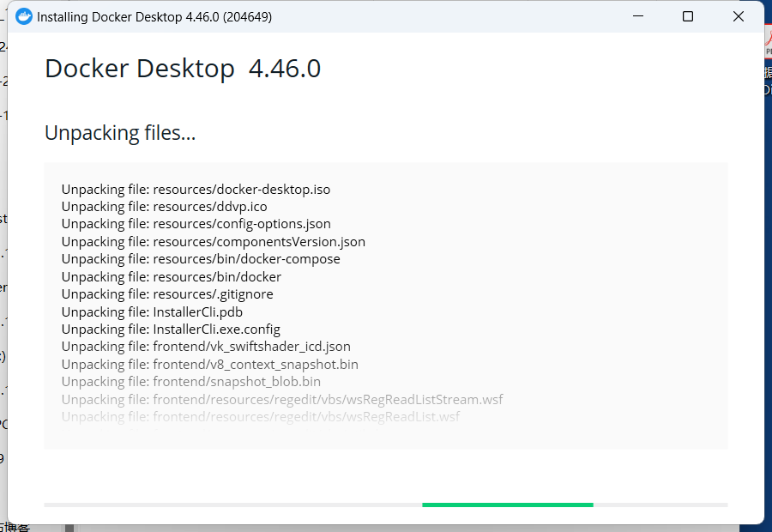This screenshot has width=772, height=532.
Task: Click the 'Unpacking files...' status text
Action: click(x=120, y=133)
